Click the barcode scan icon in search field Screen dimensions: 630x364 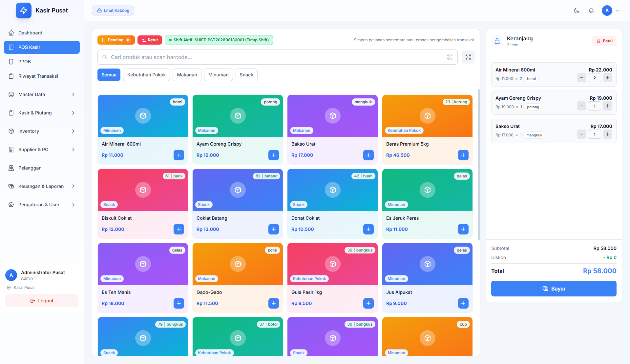coord(450,57)
